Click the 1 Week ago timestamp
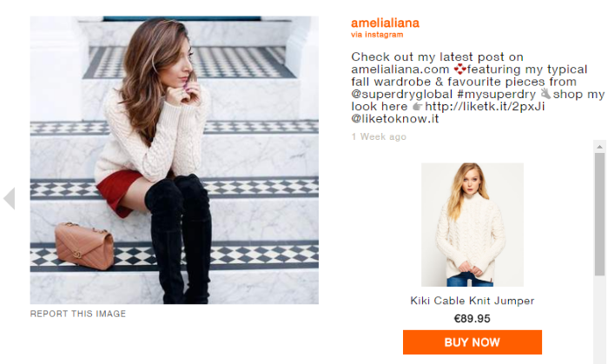 pos(379,136)
